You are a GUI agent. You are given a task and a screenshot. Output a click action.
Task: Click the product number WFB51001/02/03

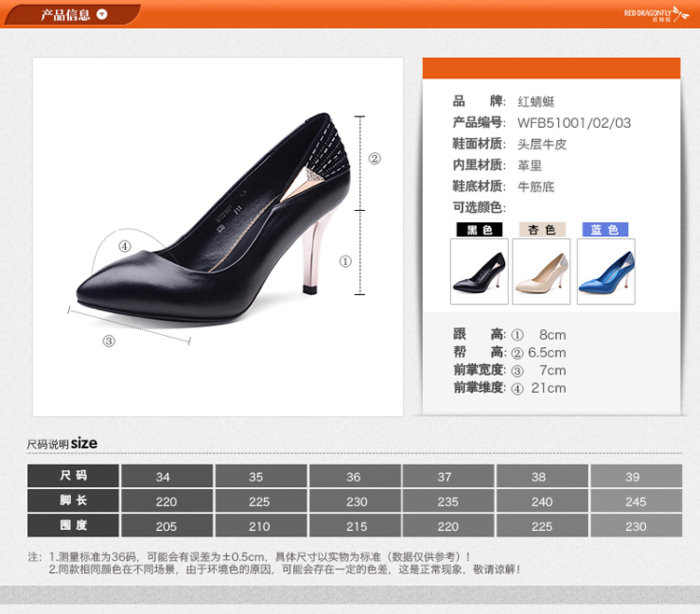pyautogui.click(x=574, y=123)
